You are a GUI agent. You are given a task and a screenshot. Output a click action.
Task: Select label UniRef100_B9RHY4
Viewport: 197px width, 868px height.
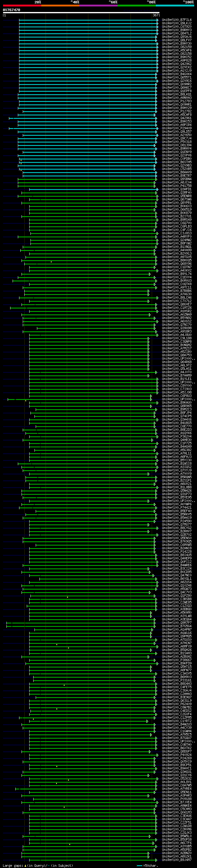pyautogui.click(x=177, y=148)
